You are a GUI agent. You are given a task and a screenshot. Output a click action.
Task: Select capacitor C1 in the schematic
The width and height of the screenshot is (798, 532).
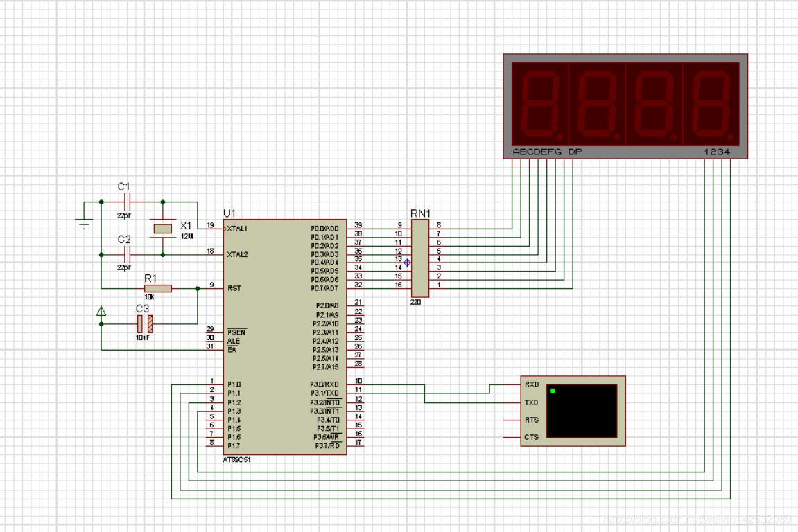pos(125,202)
